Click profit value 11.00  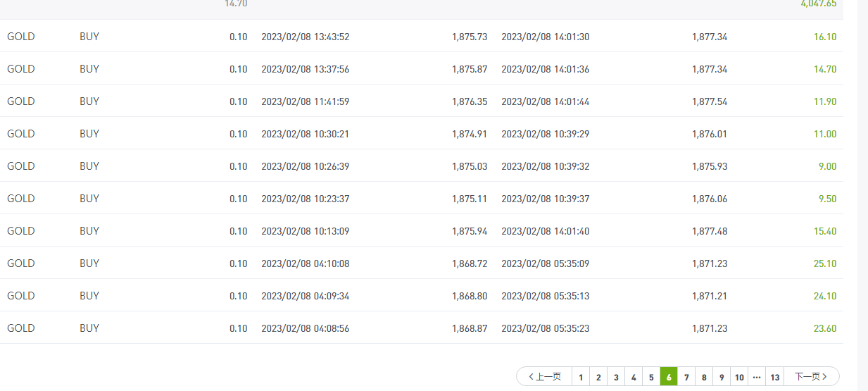825,134
